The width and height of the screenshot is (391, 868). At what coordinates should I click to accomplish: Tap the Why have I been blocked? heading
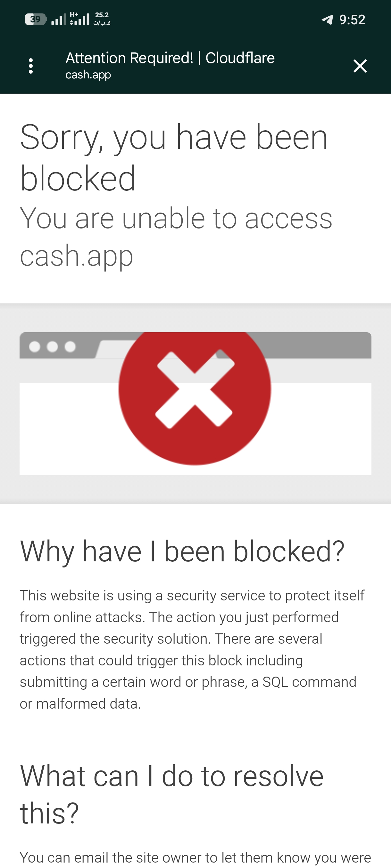182,551
